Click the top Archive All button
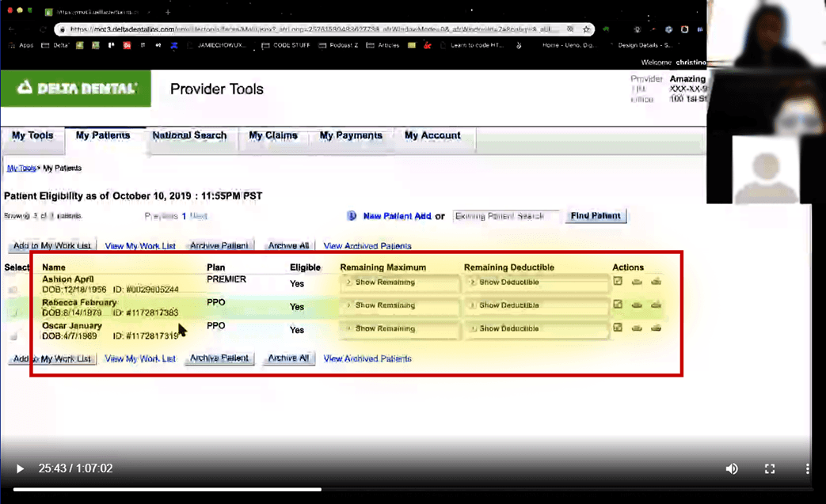The width and height of the screenshot is (826, 504). 289,246
